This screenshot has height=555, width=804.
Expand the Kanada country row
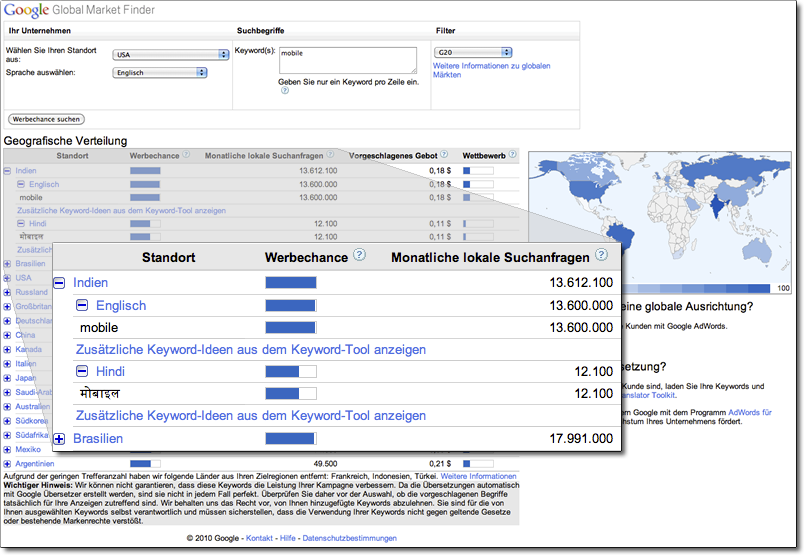[7, 350]
